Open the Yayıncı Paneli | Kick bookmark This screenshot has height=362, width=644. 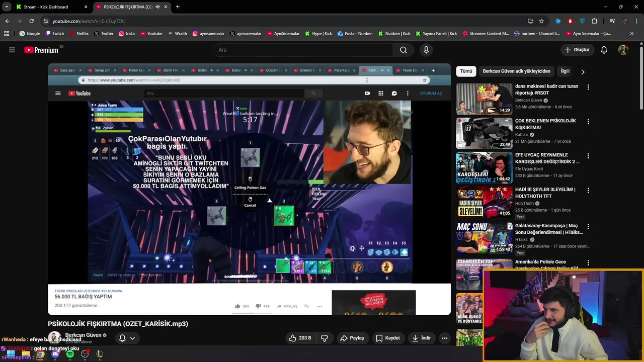[x=436, y=34]
